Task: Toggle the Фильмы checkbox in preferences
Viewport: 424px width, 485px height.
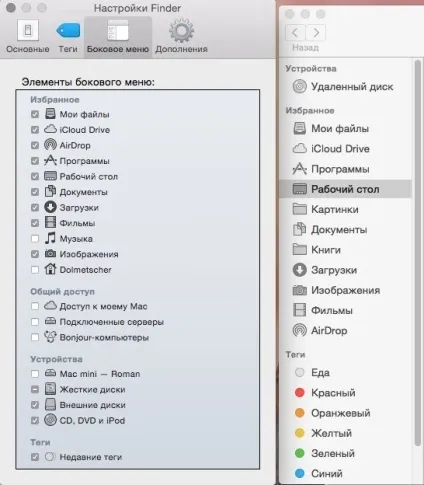Action: pyautogui.click(x=35, y=223)
